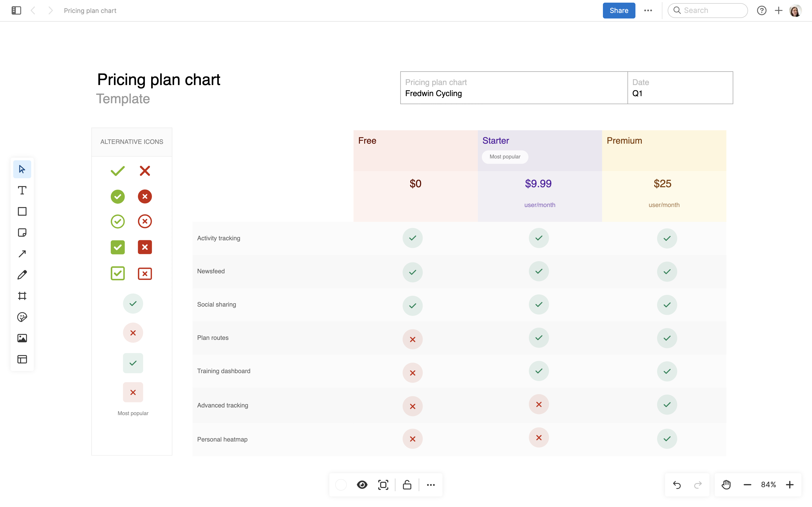Toggle the sidebar panel icon
Image resolution: width=812 pixels, height=507 pixels.
pyautogui.click(x=16, y=10)
